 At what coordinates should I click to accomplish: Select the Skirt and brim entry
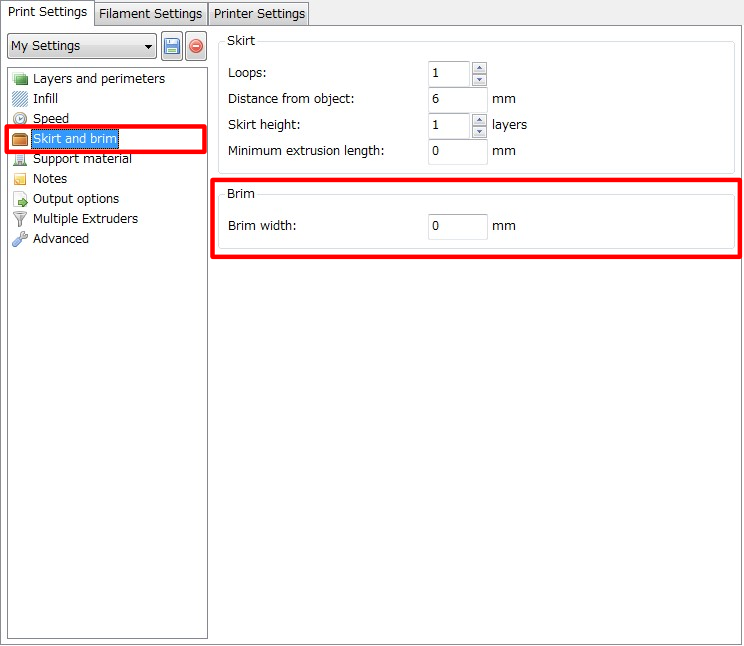coord(74,139)
